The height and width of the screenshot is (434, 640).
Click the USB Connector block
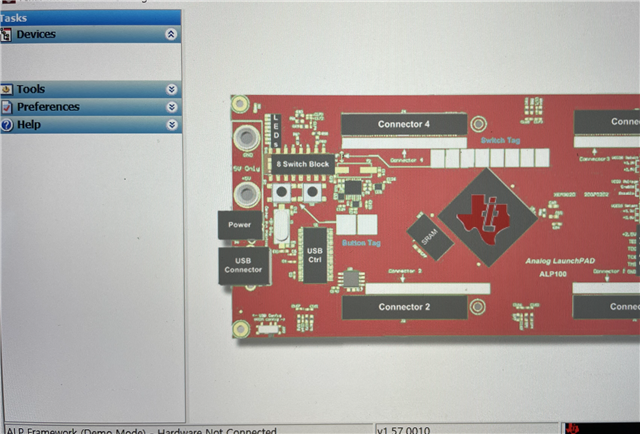243,265
